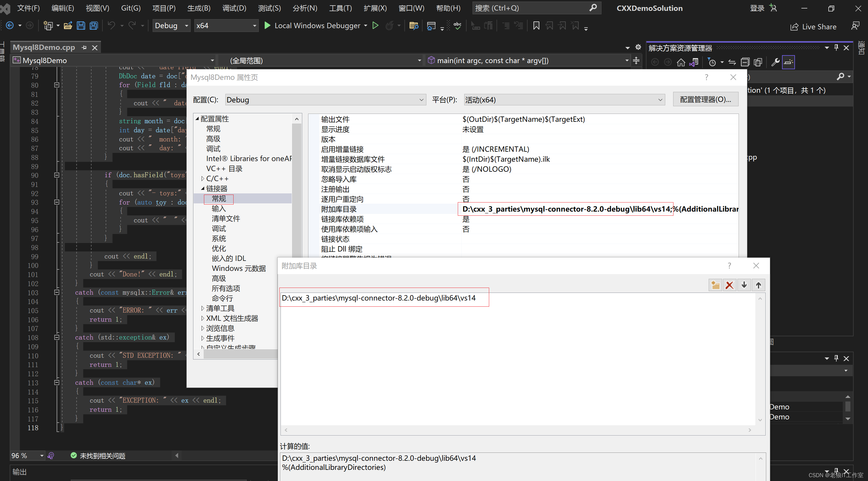This screenshot has width=868, height=481.
Task: Click 配置管理器(O)... button
Action: pyautogui.click(x=705, y=99)
